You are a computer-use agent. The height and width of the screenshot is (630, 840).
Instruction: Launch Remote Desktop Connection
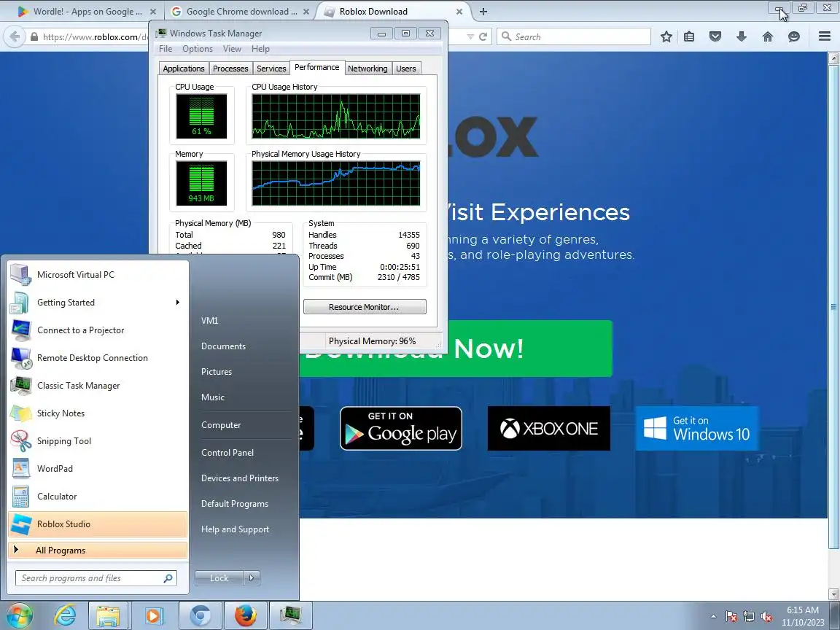point(98,358)
